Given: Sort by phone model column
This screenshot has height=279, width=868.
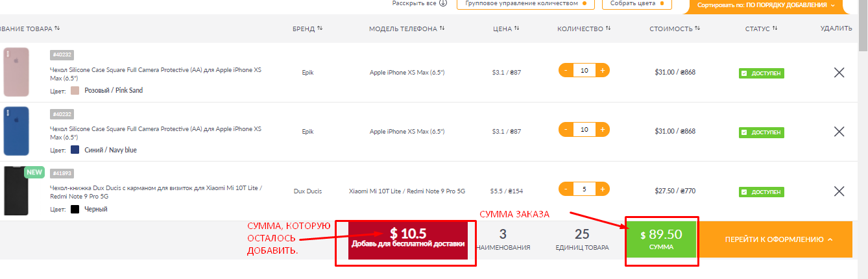Looking at the screenshot, I should click(407, 29).
